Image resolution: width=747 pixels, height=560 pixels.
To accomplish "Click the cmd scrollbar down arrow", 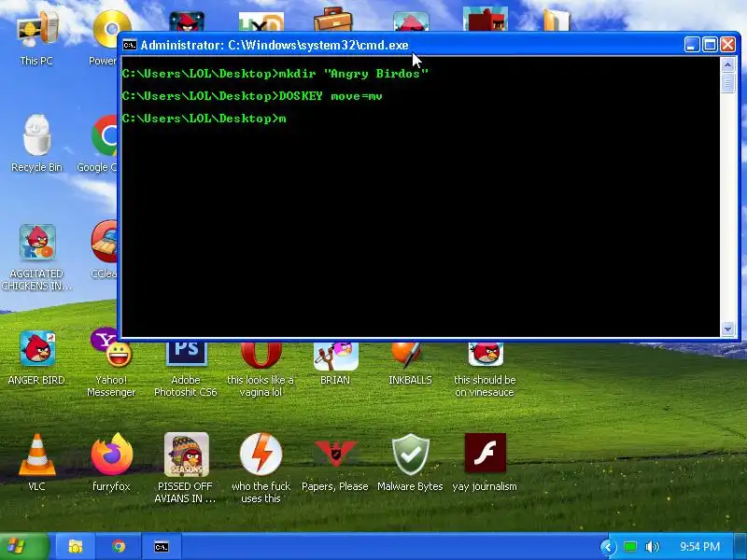I will pos(727,329).
